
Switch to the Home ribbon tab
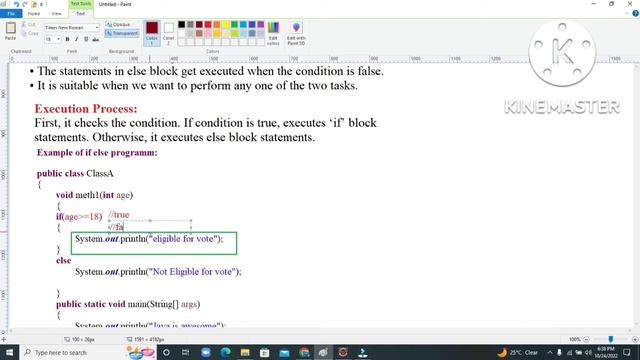(34, 13)
